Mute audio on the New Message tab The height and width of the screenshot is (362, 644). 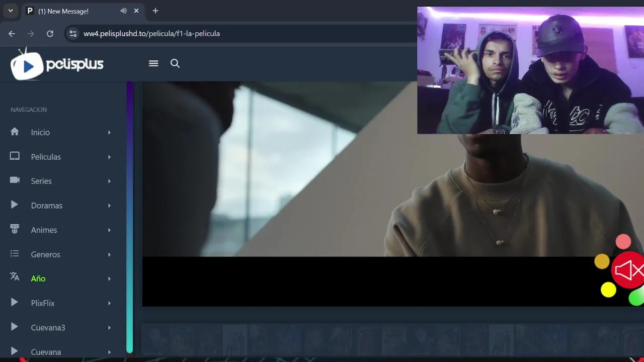pos(123,11)
